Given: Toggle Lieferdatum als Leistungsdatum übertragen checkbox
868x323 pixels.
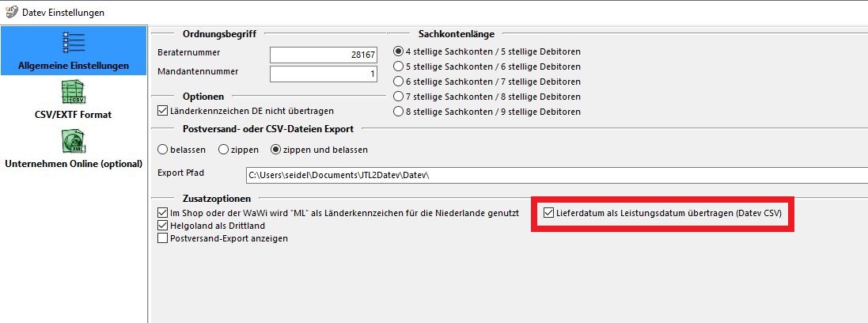Looking at the screenshot, I should [x=548, y=213].
